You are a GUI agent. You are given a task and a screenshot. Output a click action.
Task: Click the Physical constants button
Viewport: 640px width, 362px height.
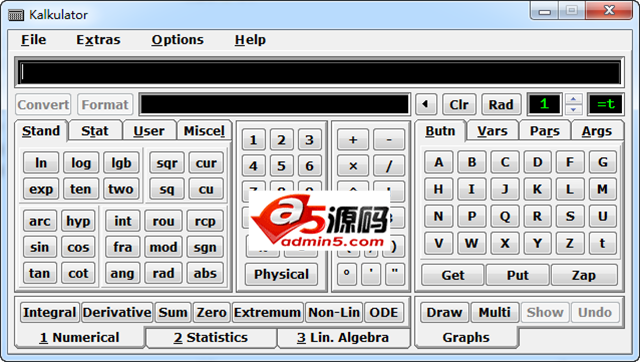(281, 274)
